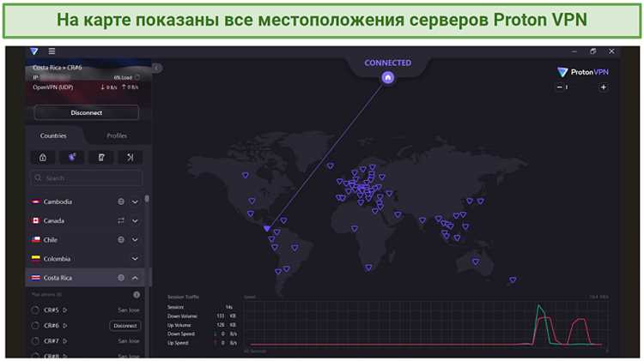Click the OpenVPN (UDP) protocol text
Viewport: 644px width, 361px height.
(53, 87)
